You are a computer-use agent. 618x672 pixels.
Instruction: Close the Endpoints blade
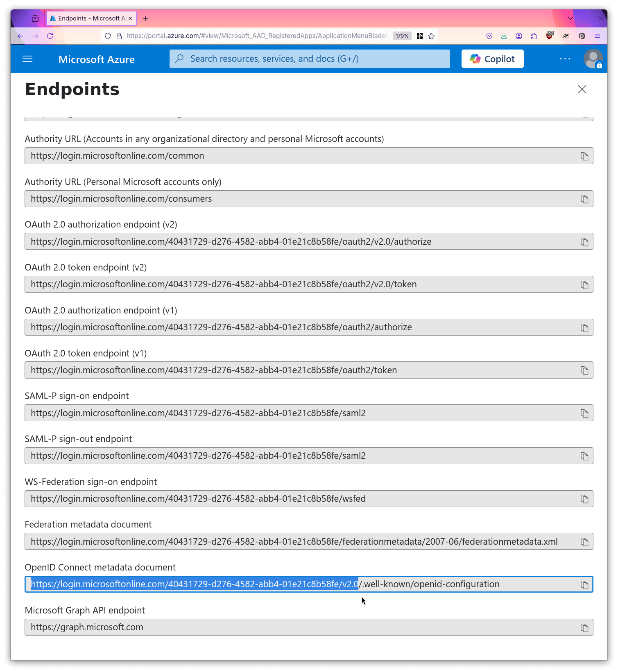[582, 89]
